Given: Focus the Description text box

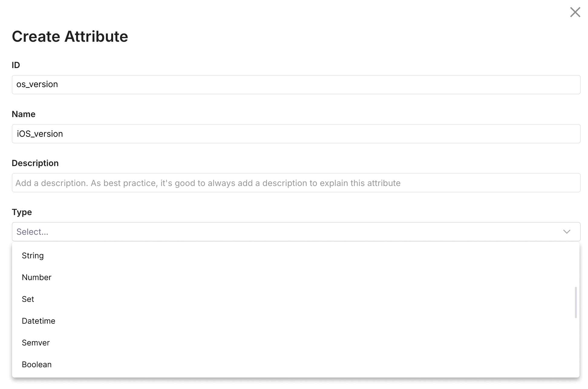Looking at the screenshot, I should (x=296, y=183).
